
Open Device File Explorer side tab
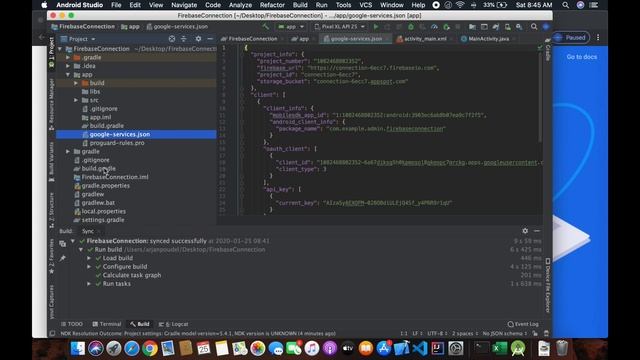tap(548, 285)
